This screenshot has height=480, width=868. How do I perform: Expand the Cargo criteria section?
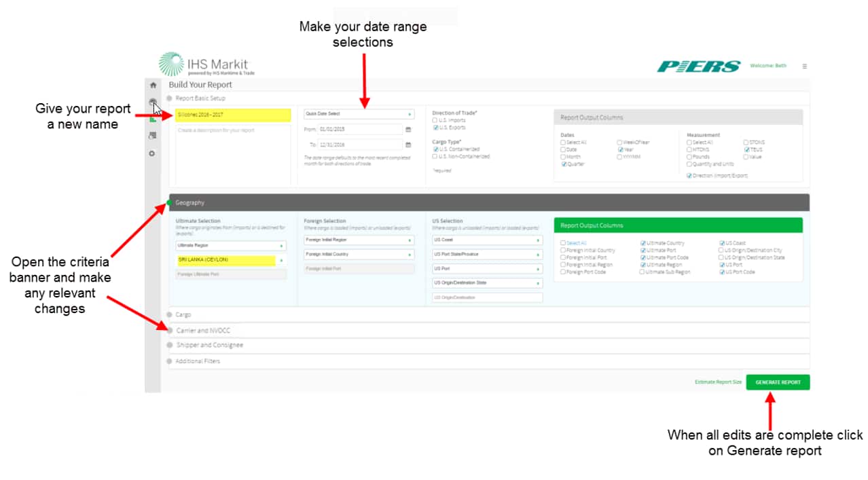coord(489,315)
